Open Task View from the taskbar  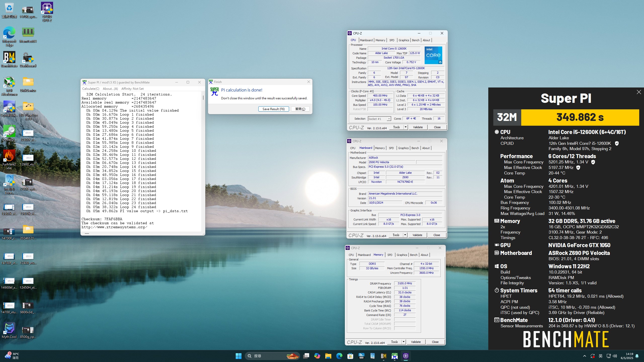tap(306, 356)
